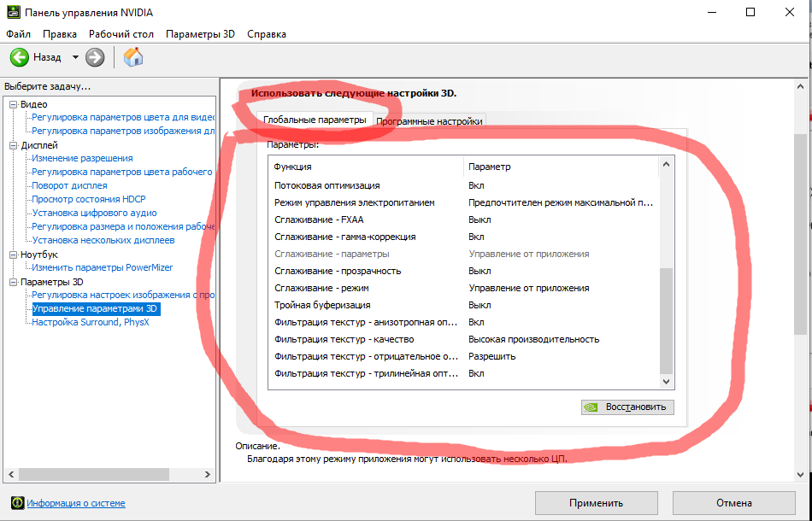Screen dimensions: 812x521
Task: Click the NVIDIA logo in title bar
Action: point(14,13)
